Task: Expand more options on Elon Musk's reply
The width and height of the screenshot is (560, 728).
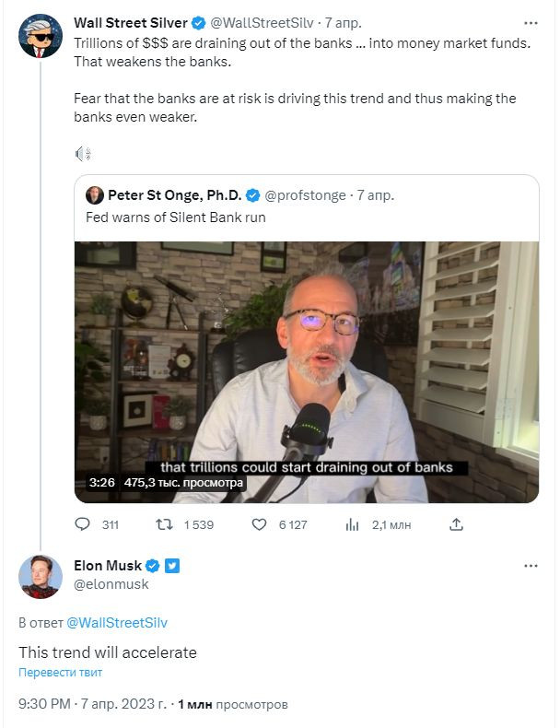Action: pyautogui.click(x=530, y=565)
